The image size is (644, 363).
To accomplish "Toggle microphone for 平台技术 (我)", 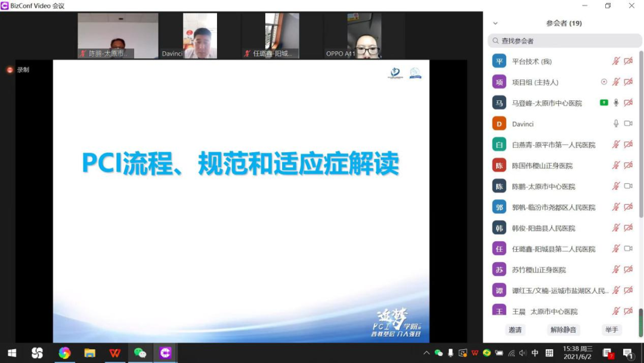I will click(x=616, y=61).
